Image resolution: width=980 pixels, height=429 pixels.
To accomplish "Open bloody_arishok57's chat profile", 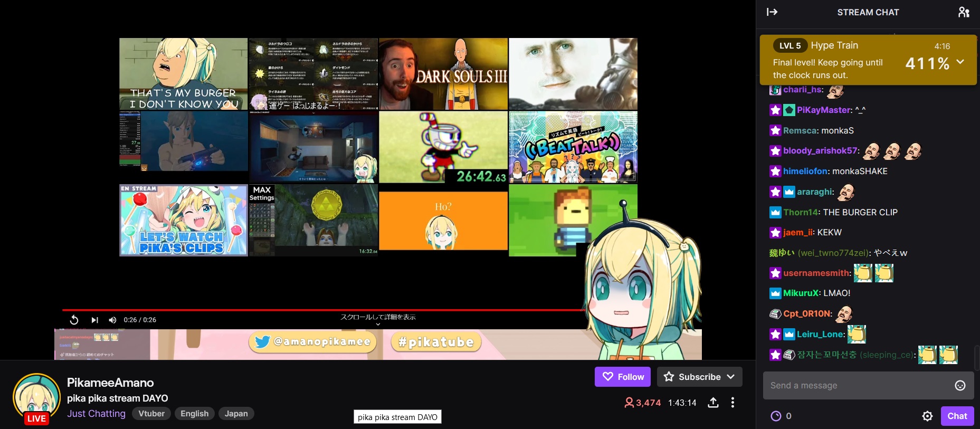I will tap(820, 150).
